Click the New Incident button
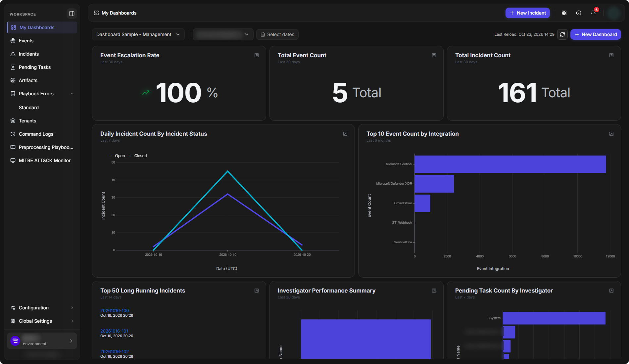The width and height of the screenshot is (629, 364). coord(528,13)
